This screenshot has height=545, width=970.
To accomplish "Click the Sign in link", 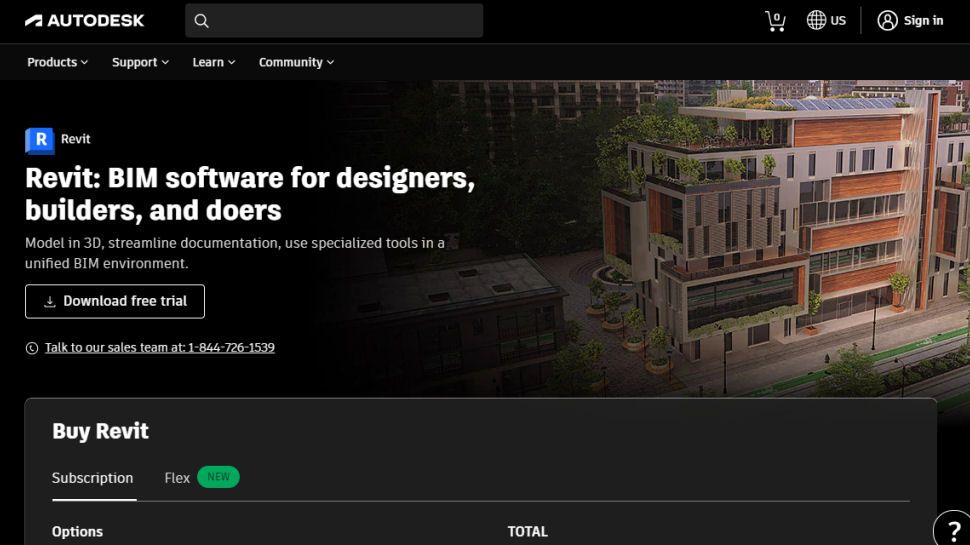I will 923,20.
